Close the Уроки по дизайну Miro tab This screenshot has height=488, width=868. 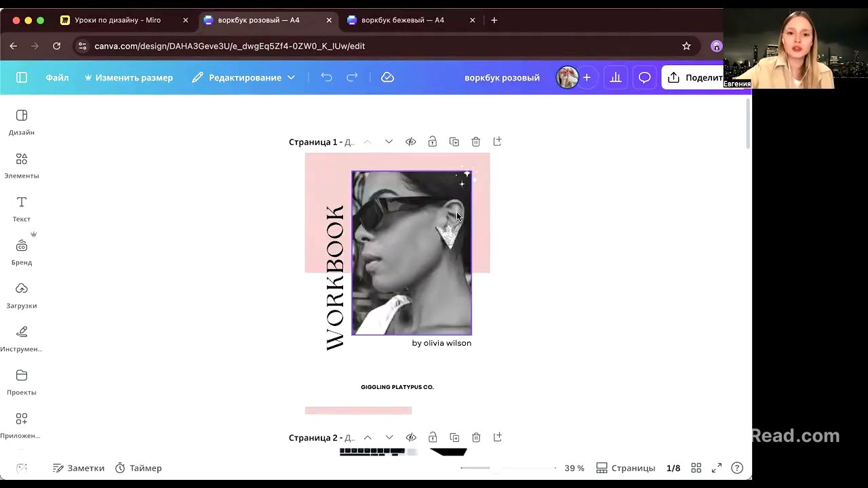185,20
